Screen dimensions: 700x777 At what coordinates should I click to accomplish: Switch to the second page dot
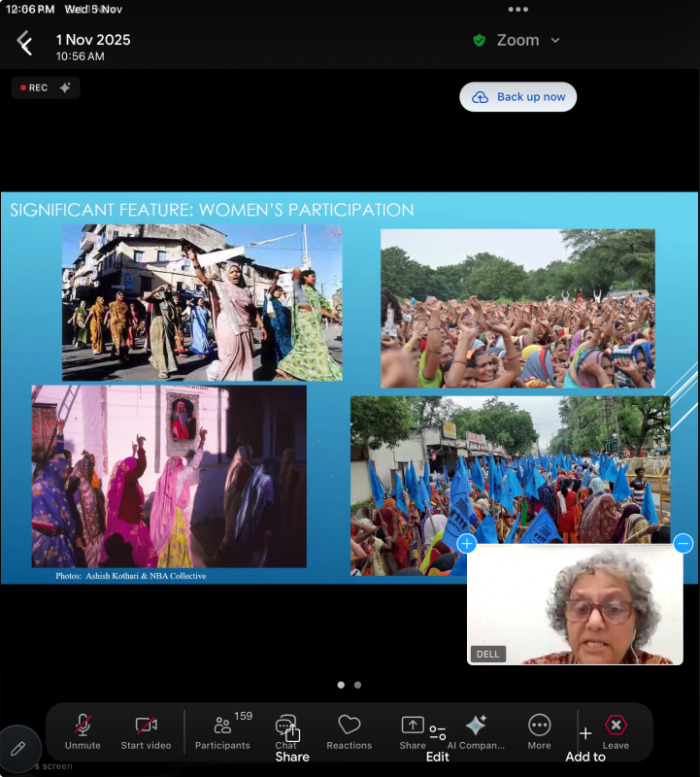click(x=357, y=685)
